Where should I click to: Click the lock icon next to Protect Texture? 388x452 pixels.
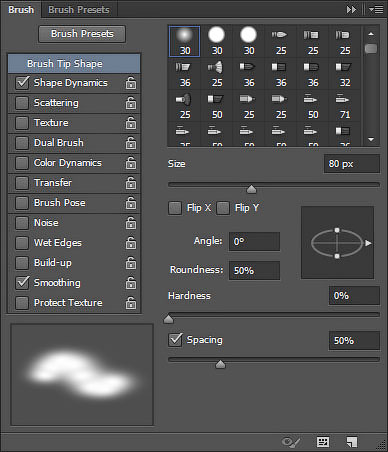click(x=131, y=303)
